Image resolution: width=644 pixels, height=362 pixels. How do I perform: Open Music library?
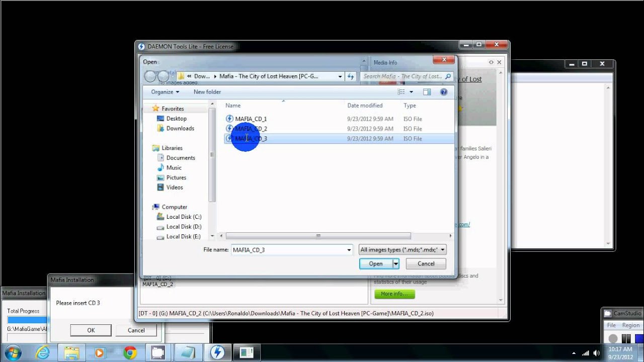(x=174, y=167)
